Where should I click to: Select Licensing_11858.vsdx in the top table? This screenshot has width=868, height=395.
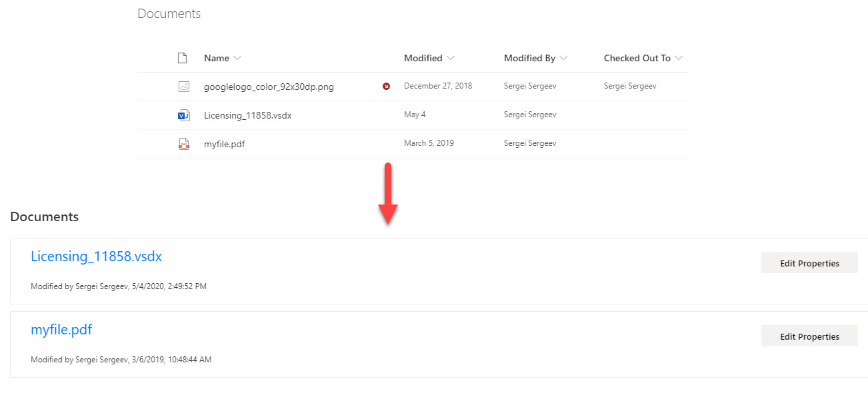click(247, 115)
